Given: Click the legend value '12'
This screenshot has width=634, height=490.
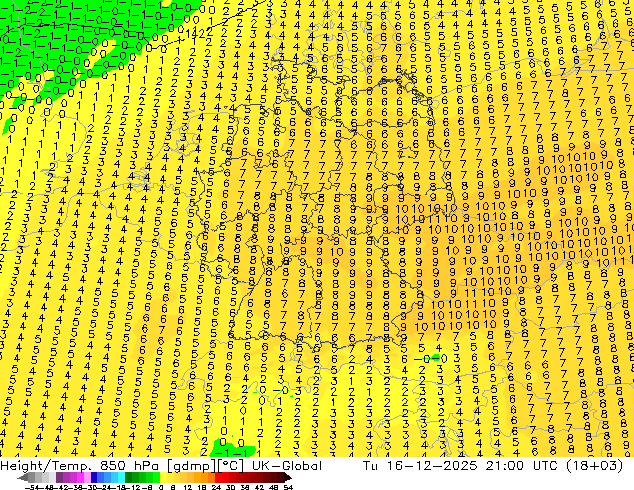Looking at the screenshot, I should click(x=188, y=488).
